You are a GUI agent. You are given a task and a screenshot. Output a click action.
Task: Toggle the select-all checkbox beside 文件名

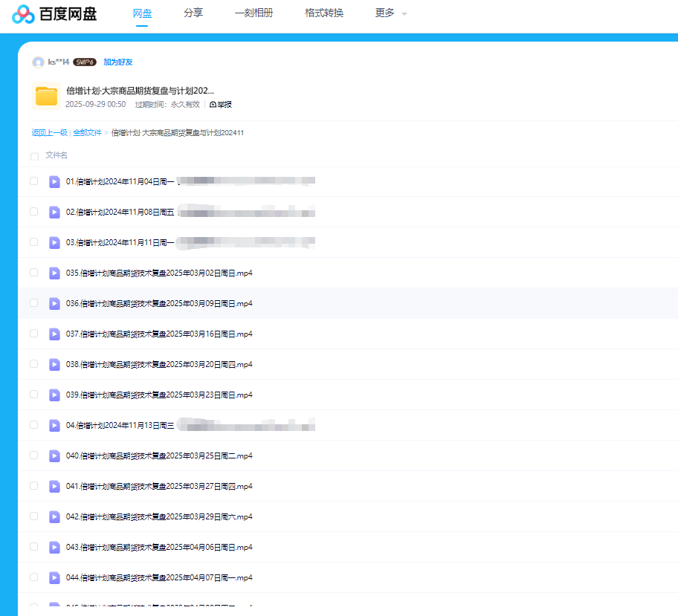(x=34, y=156)
